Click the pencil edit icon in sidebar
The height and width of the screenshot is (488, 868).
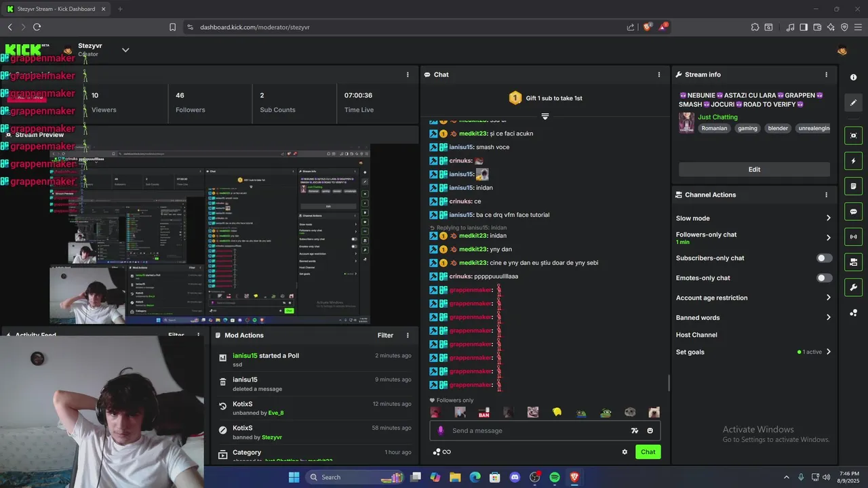coord(853,103)
